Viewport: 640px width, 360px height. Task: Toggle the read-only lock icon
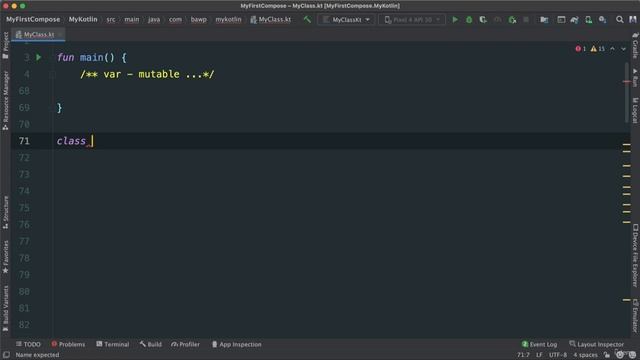point(607,355)
